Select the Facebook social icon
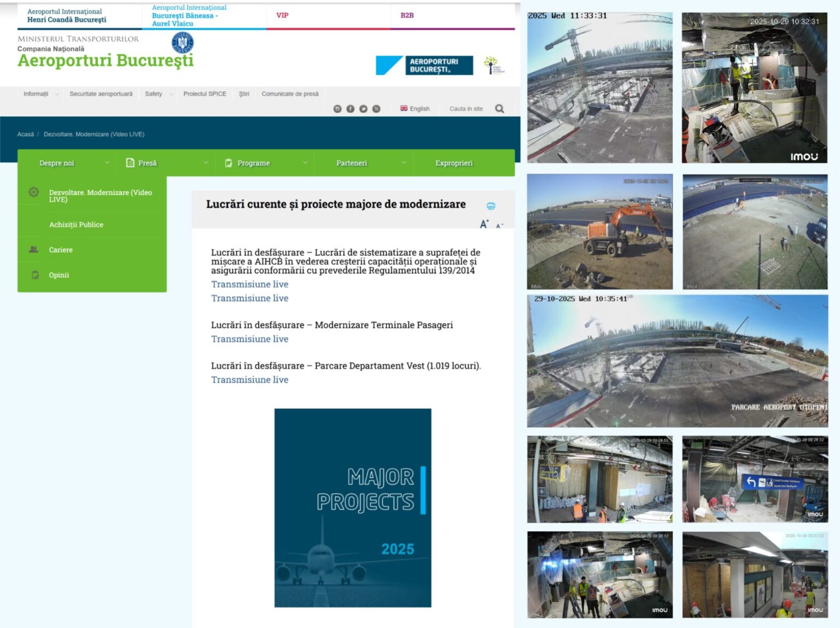This screenshot has height=628, width=840. pyautogui.click(x=350, y=108)
